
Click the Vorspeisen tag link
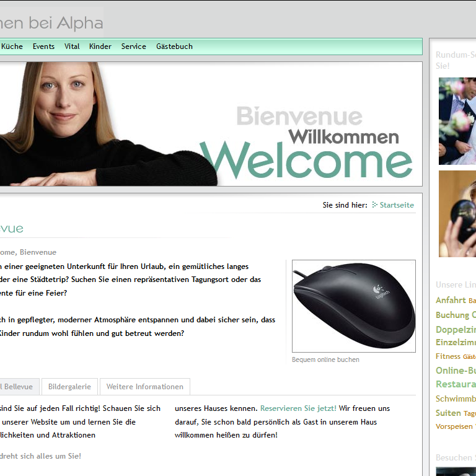(454, 426)
